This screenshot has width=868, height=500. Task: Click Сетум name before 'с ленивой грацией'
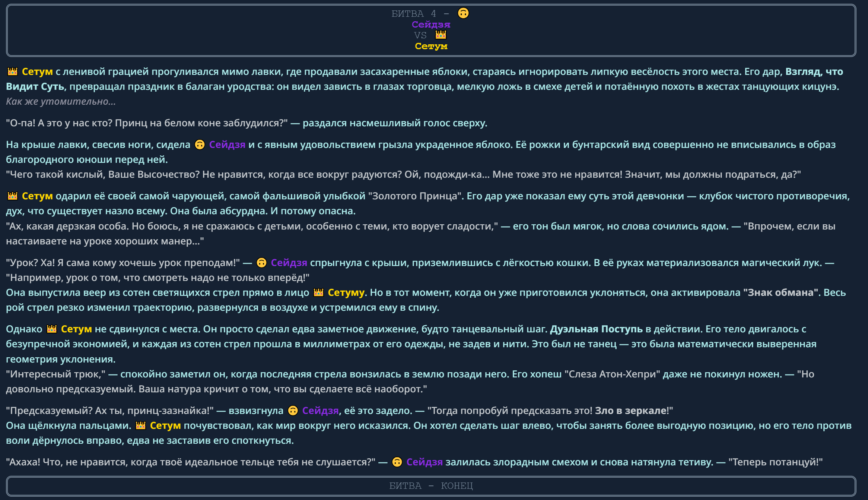tap(37, 72)
